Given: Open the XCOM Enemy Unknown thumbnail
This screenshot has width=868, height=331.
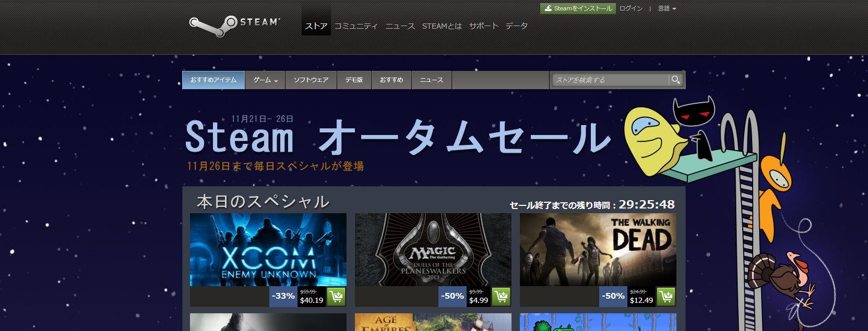Looking at the screenshot, I should pos(268,249).
